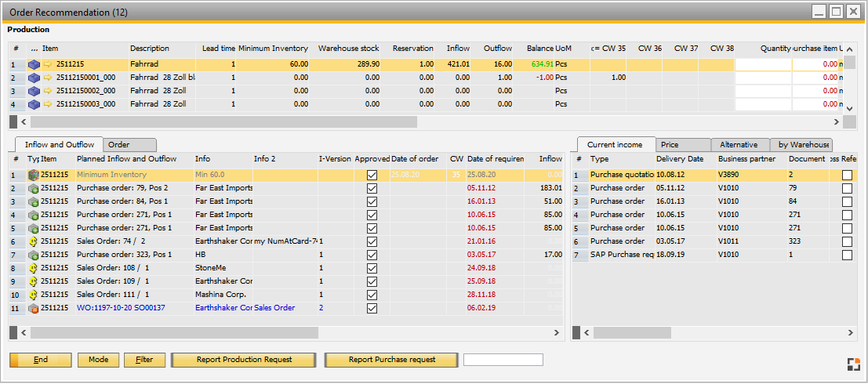Uncheck Approved for Purchase order 84
Image resolution: width=868 pixels, height=384 pixels.
(x=372, y=201)
